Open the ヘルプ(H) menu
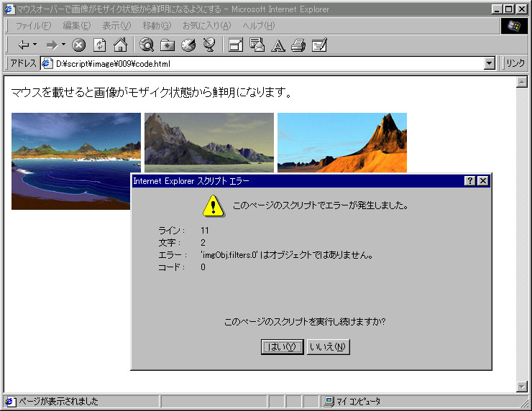 point(259,26)
